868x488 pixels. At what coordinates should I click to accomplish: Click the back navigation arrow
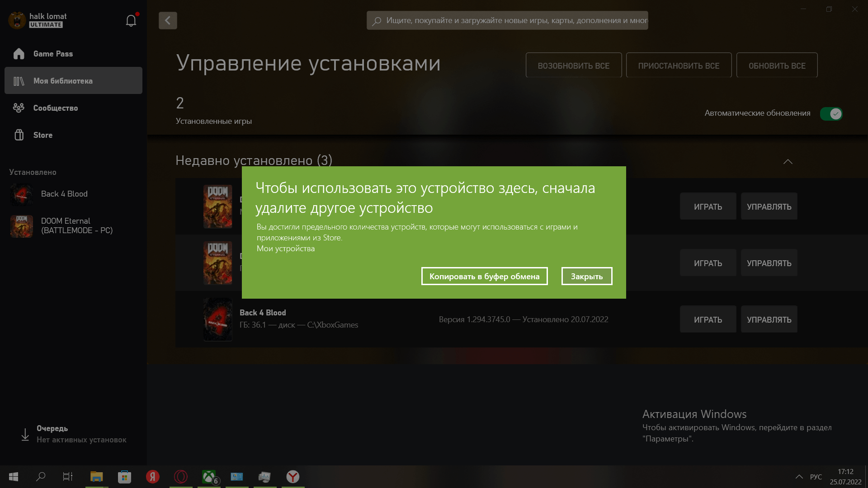[x=168, y=20]
